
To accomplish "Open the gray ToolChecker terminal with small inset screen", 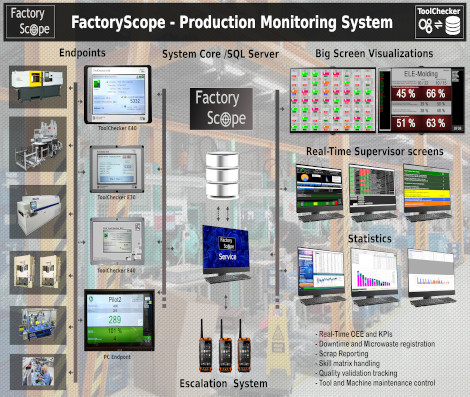I will coord(117,241).
